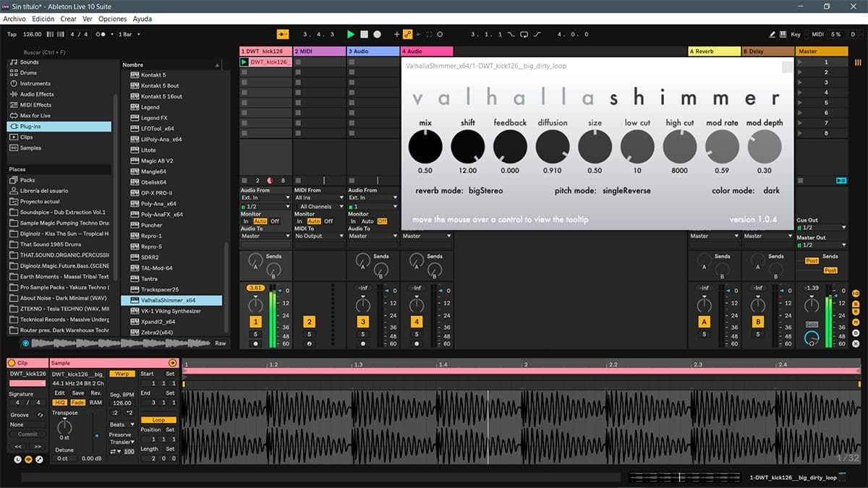This screenshot has width=868, height=488.
Task: Select the Instruments browser category
Action: [x=59, y=83]
